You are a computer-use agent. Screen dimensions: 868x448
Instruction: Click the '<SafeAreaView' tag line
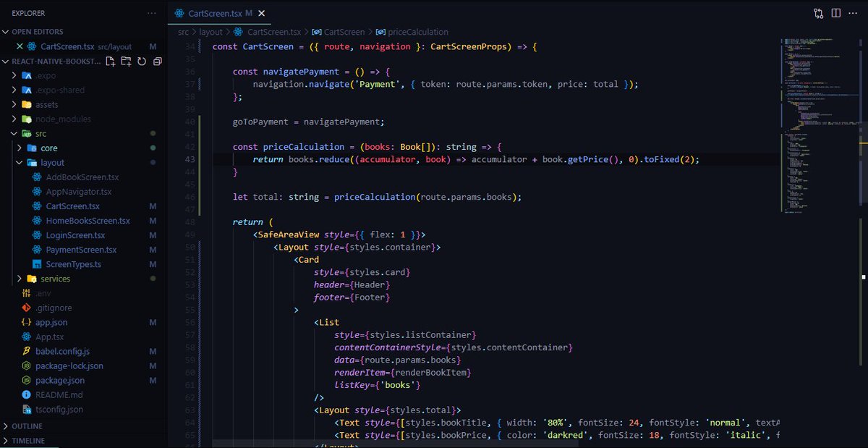pos(339,234)
